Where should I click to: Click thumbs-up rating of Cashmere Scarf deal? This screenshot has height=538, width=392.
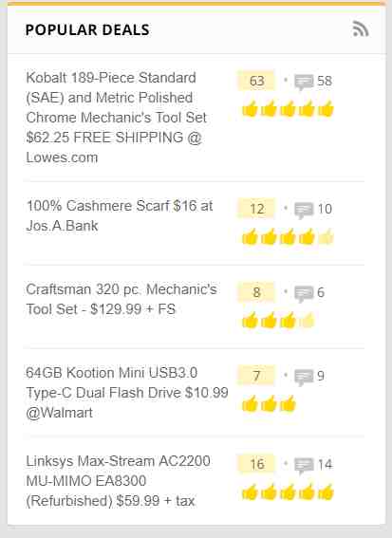pyautogui.click(x=288, y=237)
